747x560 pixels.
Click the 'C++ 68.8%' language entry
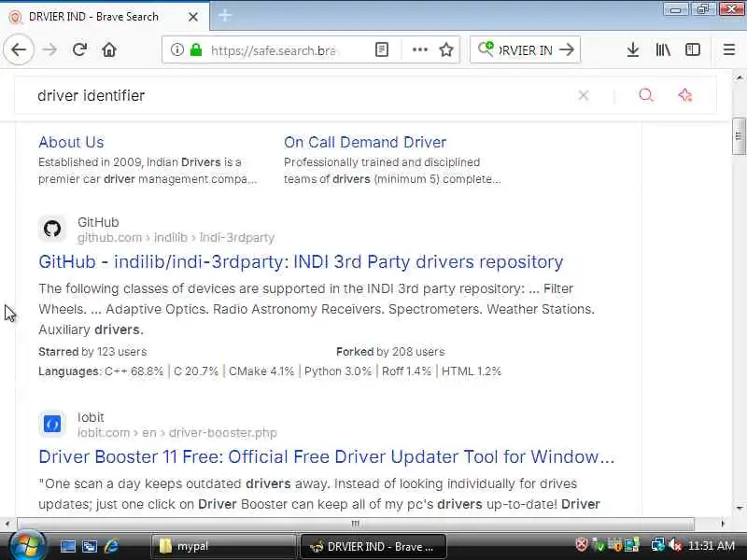pyautogui.click(x=134, y=371)
